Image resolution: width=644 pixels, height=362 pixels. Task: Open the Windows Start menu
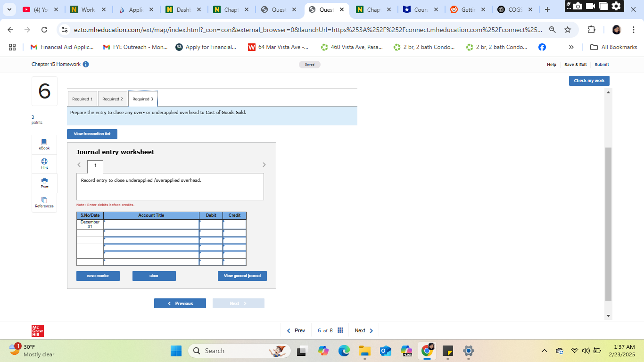(x=176, y=351)
